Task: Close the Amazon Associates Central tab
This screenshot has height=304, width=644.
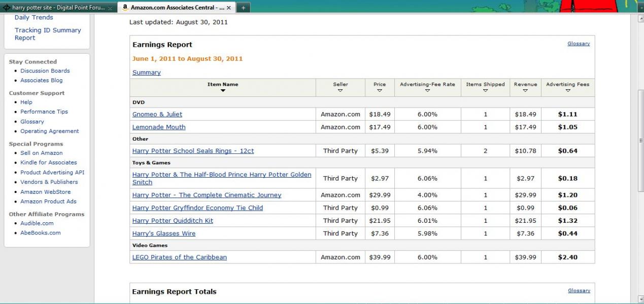Action: (x=228, y=8)
